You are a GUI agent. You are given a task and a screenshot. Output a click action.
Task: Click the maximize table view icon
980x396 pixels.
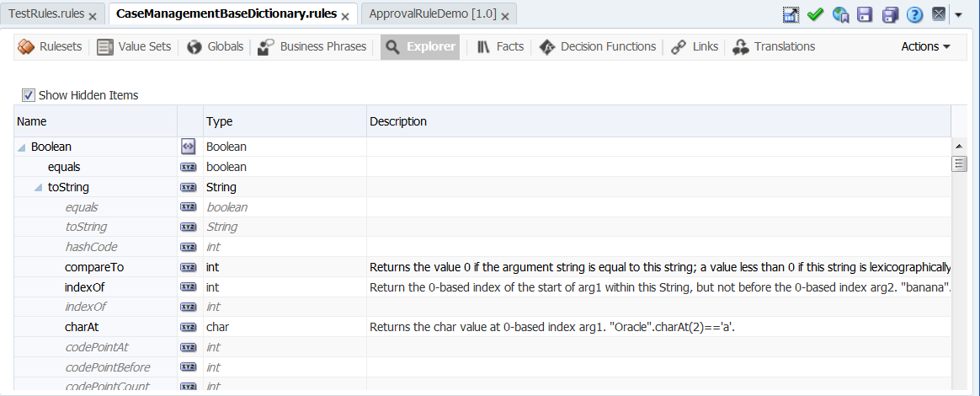point(791,14)
